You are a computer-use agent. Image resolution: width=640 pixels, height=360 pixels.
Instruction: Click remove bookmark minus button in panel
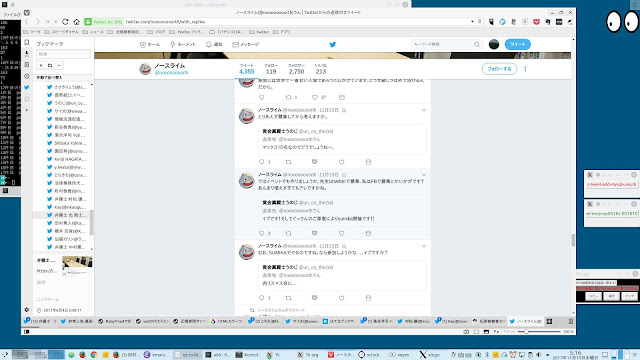tap(59, 65)
